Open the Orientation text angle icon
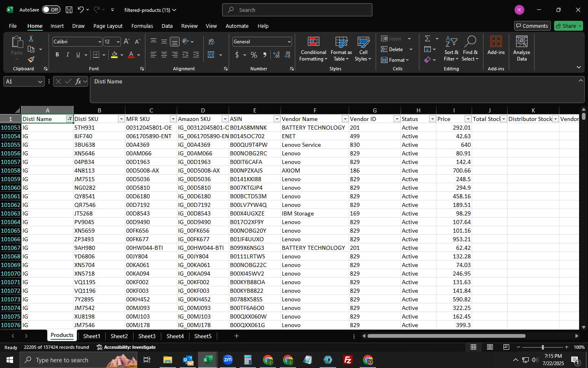This screenshot has height=368, width=588. coord(186,42)
